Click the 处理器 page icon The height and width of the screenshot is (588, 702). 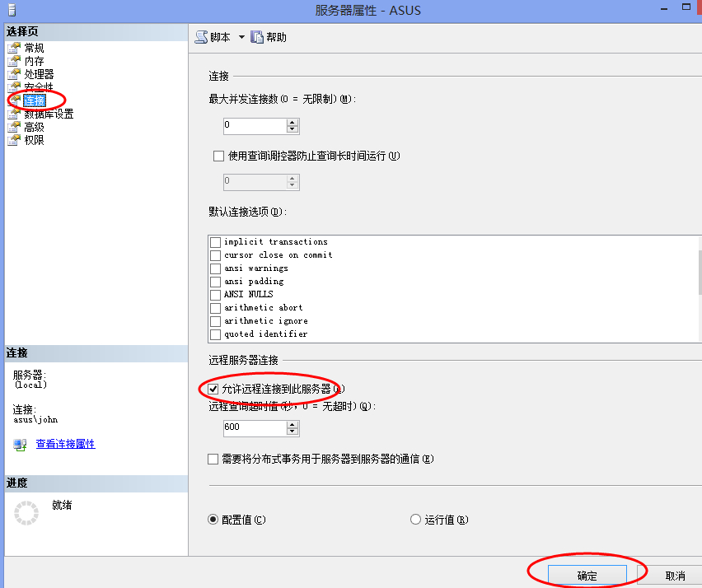14,74
